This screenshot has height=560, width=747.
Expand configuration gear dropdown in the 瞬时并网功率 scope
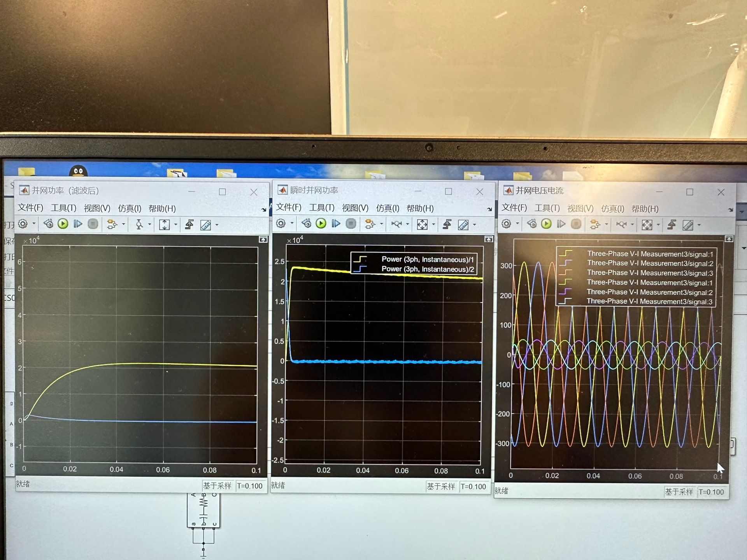(292, 224)
